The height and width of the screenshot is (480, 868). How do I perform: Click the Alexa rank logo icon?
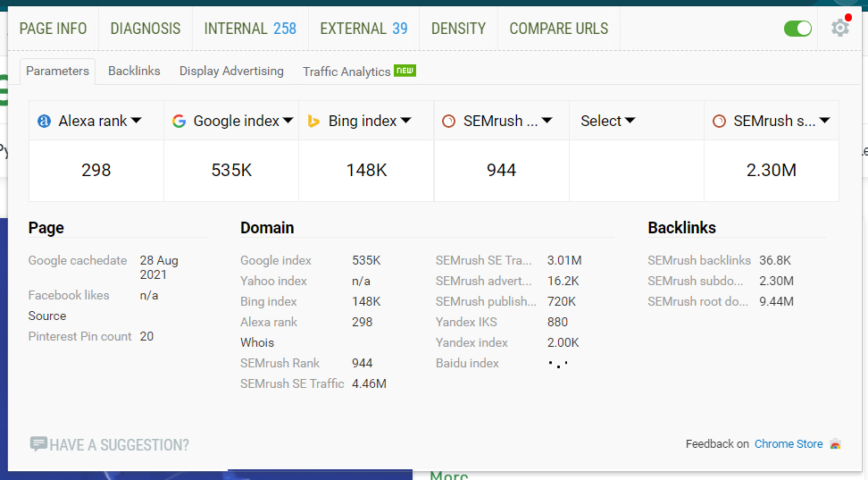click(45, 121)
